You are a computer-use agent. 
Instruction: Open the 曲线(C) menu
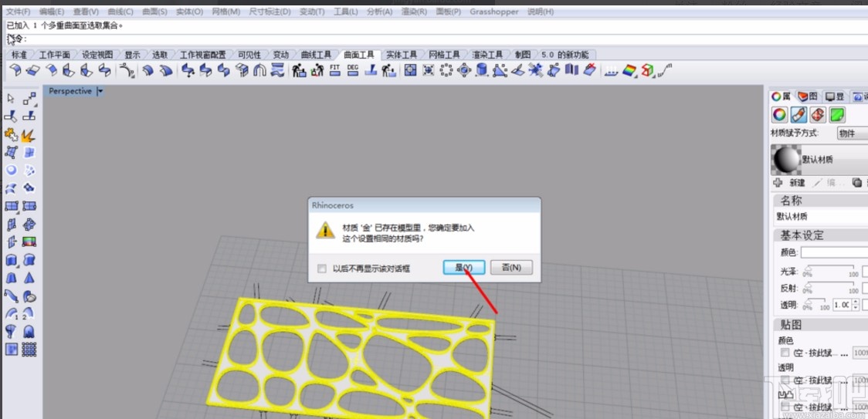[120, 12]
